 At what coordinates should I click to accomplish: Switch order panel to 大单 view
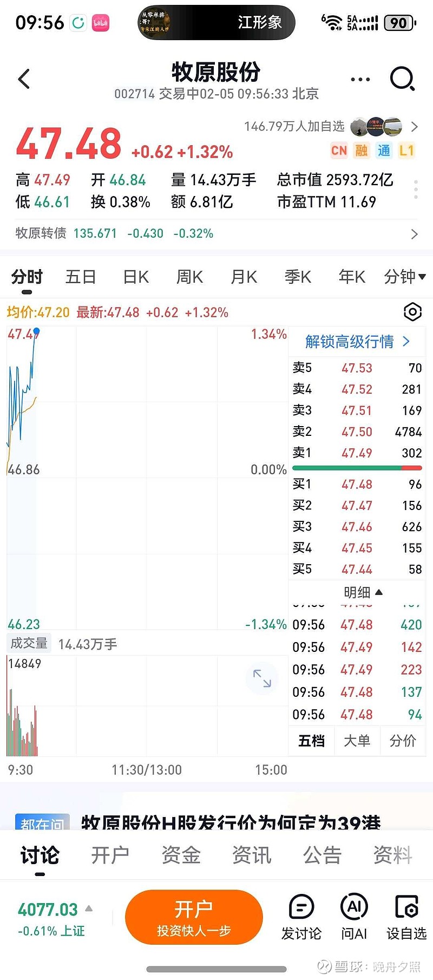coord(357,740)
